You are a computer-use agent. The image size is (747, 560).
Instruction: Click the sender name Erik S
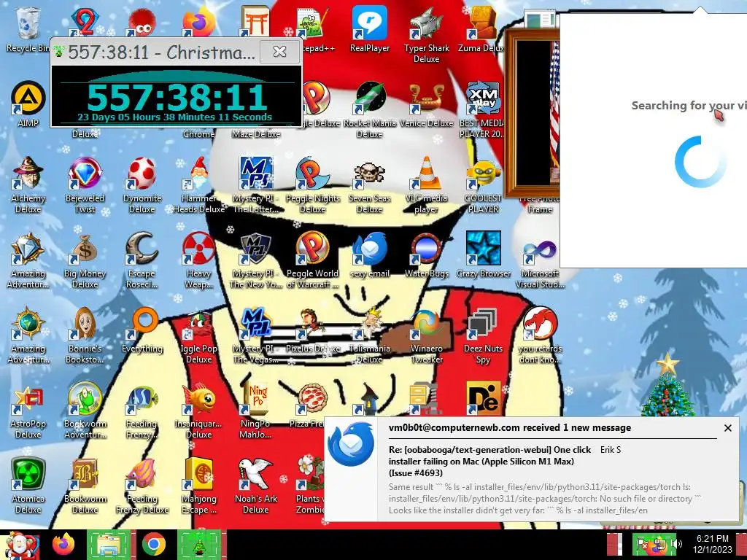pos(611,449)
